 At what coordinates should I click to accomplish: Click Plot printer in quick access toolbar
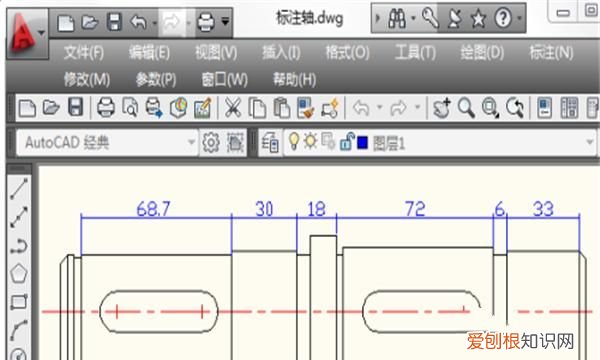click(x=205, y=23)
